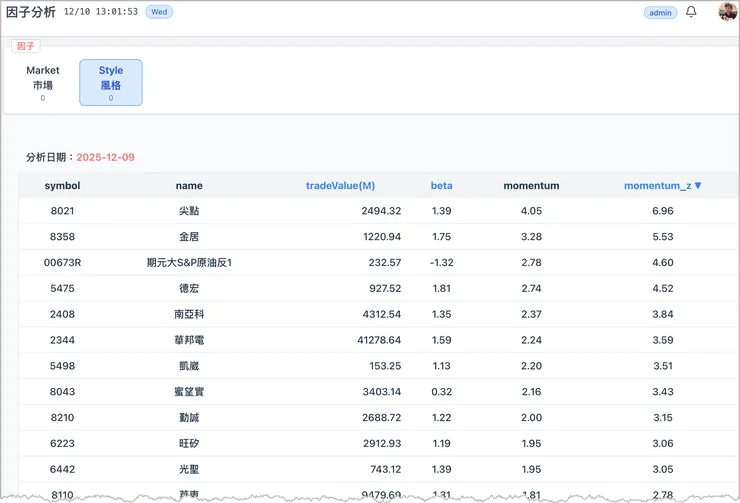Select the 凱崴 name cell
740x503 pixels.
click(189, 366)
